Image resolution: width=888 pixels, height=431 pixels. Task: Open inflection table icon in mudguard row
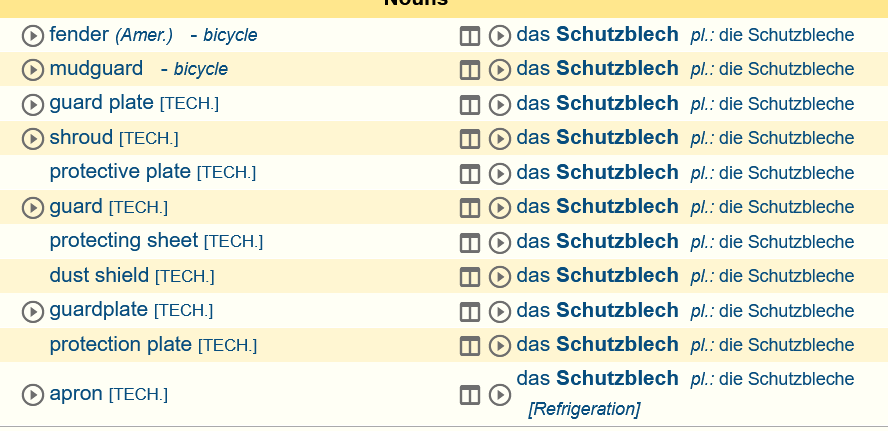(469, 70)
